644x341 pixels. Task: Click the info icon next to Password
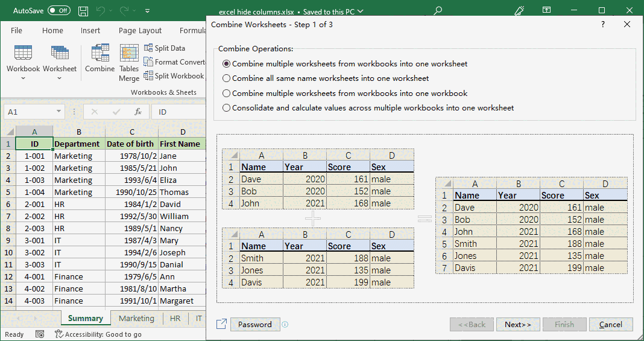(x=285, y=325)
